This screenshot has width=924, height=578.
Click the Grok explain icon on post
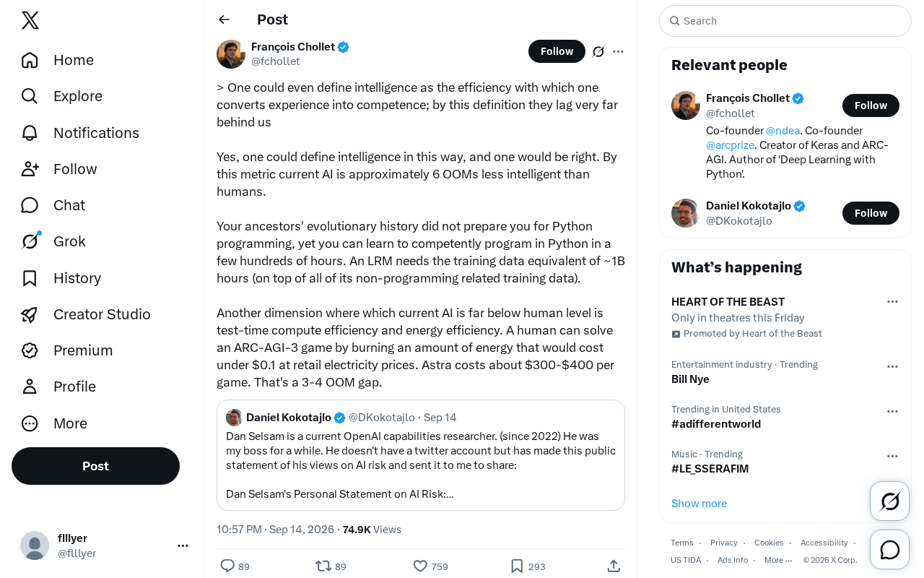point(598,51)
